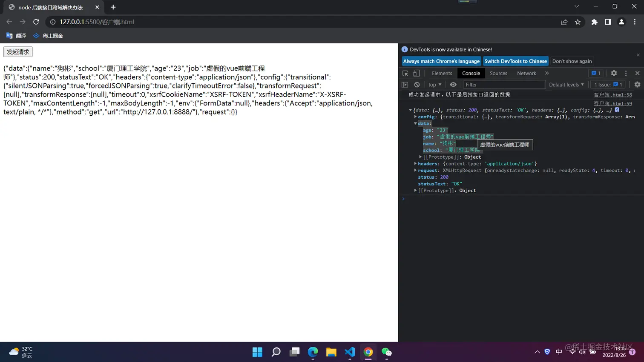The image size is (644, 362).
Task: Collapse the logged response object
Action: [410, 110]
